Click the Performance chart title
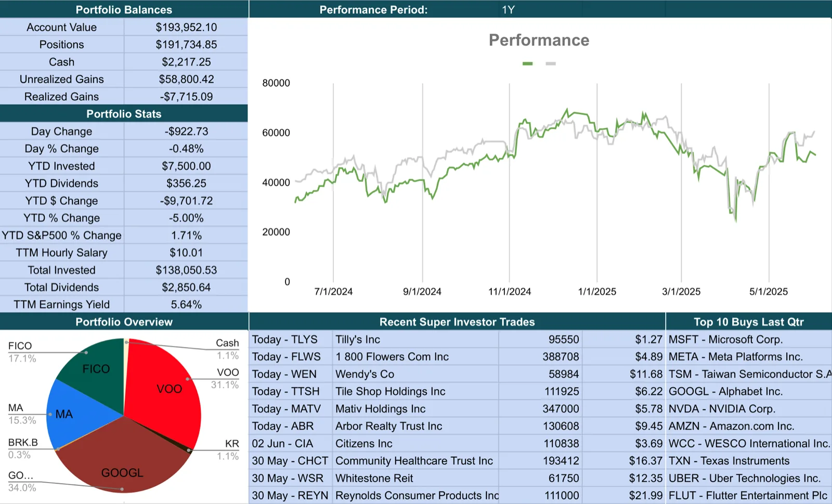This screenshot has width=832, height=504. (x=539, y=40)
